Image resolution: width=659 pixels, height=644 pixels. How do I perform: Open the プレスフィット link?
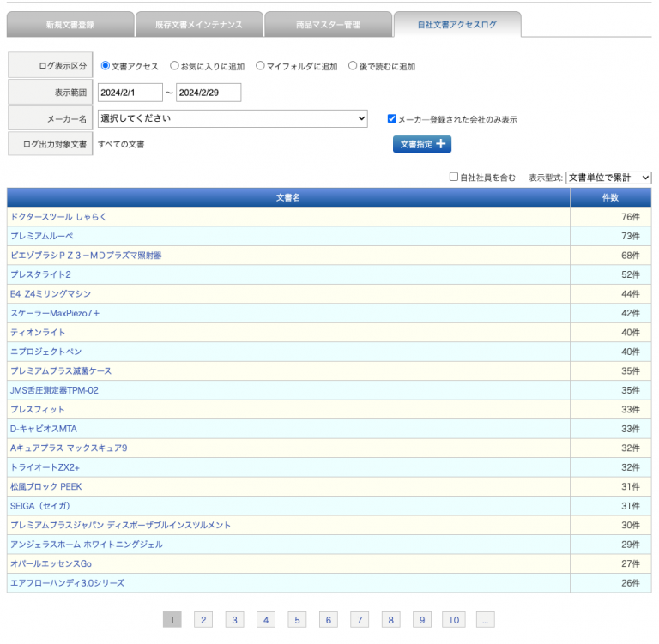click(38, 410)
